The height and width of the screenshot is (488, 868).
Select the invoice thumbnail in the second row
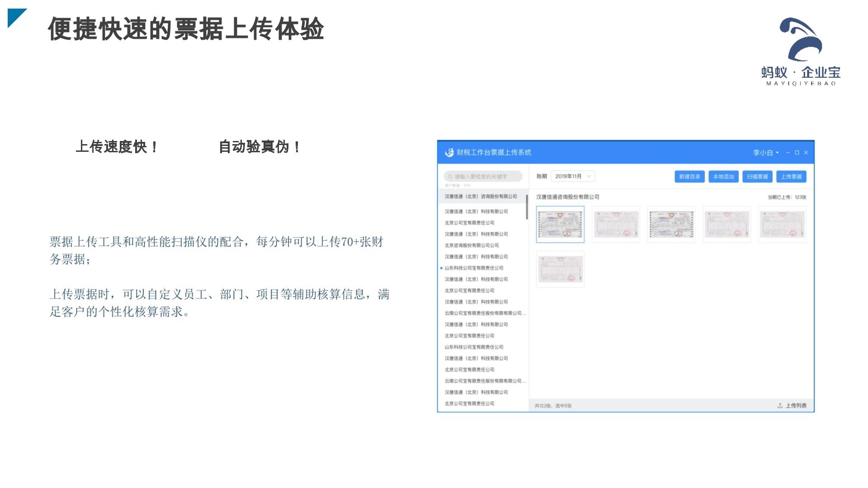(560, 269)
